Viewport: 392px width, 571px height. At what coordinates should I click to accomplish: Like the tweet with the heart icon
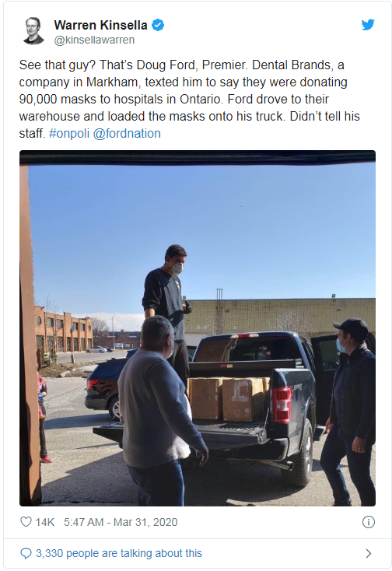(26, 521)
